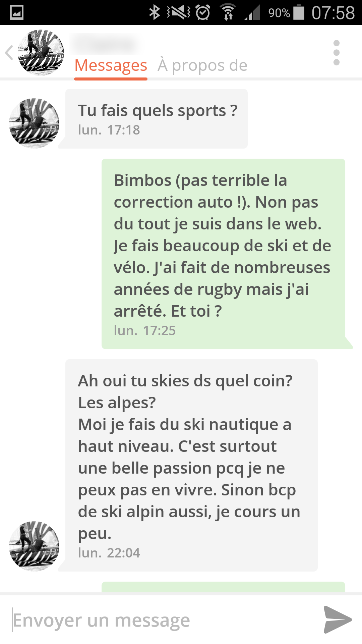Tap the image notification icon in status bar

point(17,13)
